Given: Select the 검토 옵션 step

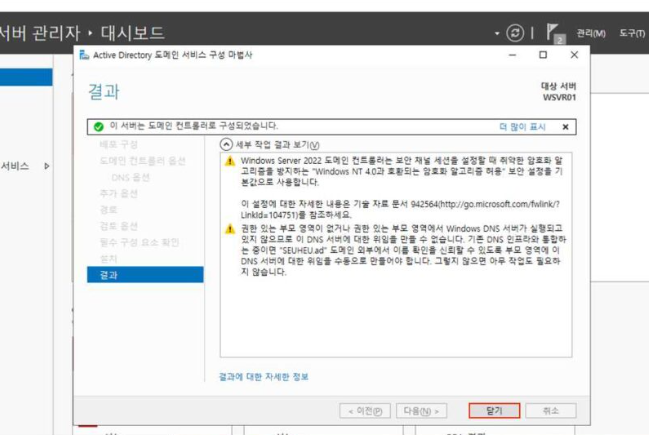Looking at the screenshot, I should point(118,226).
